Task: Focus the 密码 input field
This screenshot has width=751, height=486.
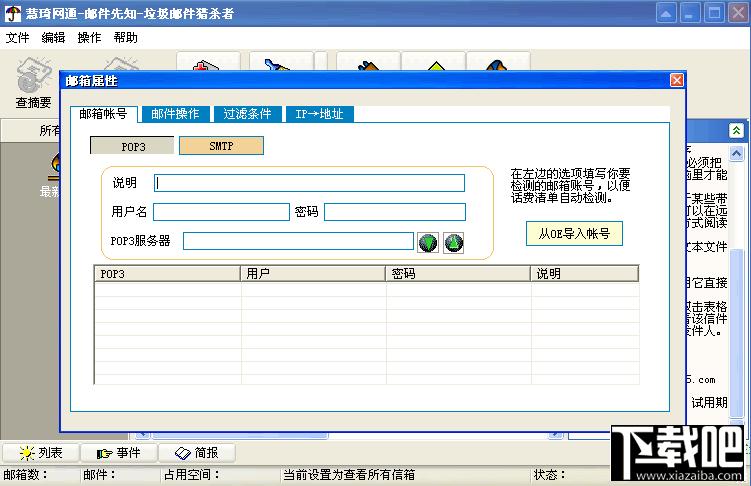Action: coord(395,212)
